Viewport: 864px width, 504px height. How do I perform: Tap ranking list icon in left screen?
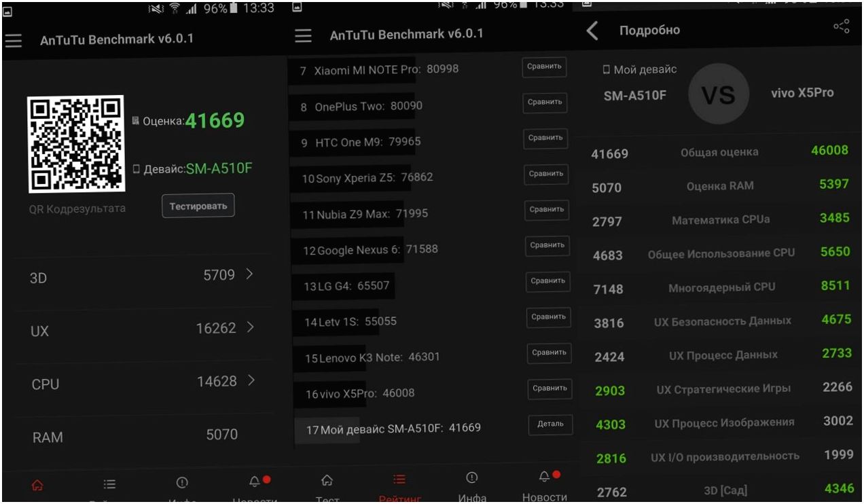[109, 484]
